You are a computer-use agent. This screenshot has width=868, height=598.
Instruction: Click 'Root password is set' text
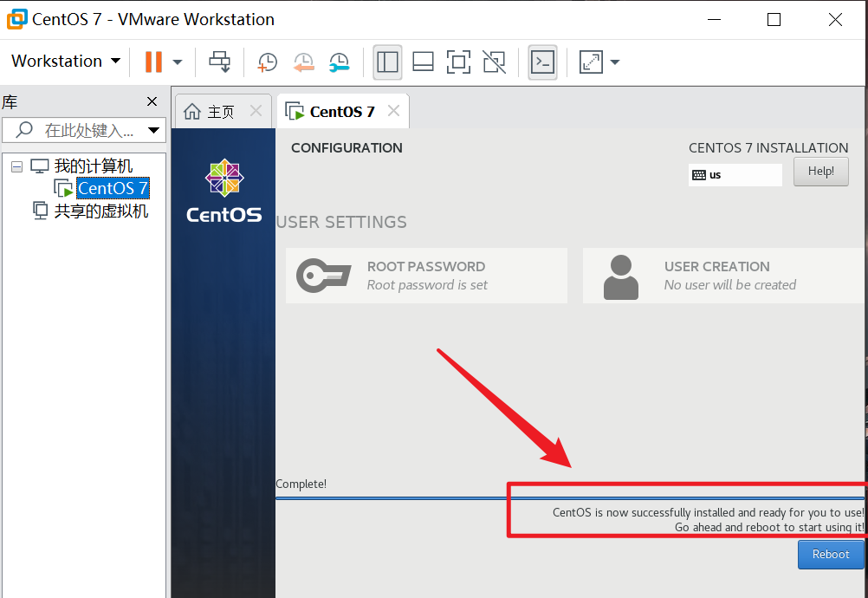click(x=427, y=285)
